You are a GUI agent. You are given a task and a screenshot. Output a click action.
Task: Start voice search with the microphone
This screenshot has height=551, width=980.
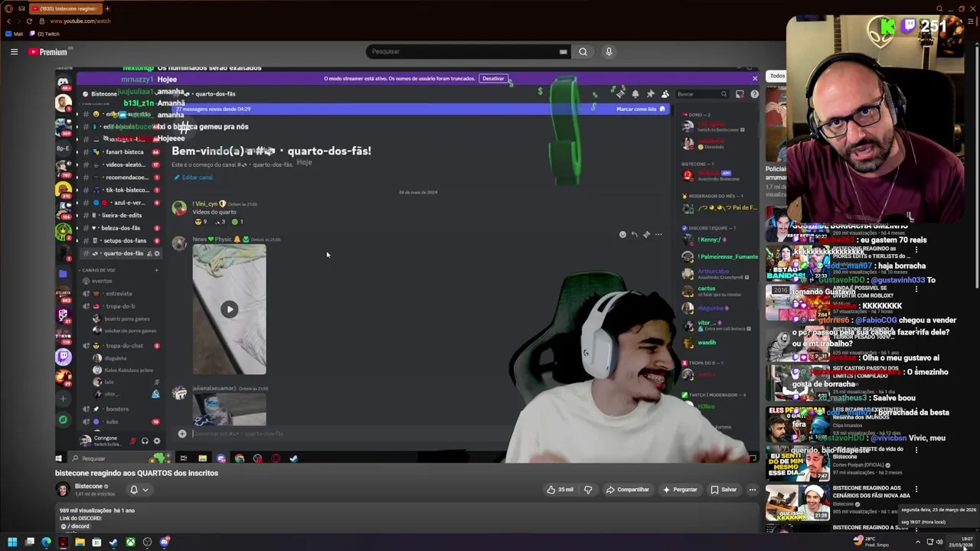click(609, 51)
